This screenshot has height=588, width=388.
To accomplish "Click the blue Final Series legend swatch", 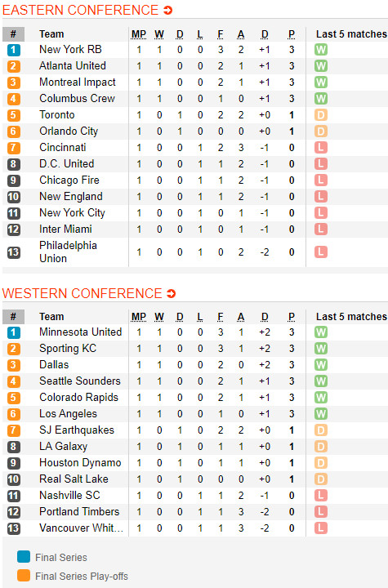I will coord(24,557).
